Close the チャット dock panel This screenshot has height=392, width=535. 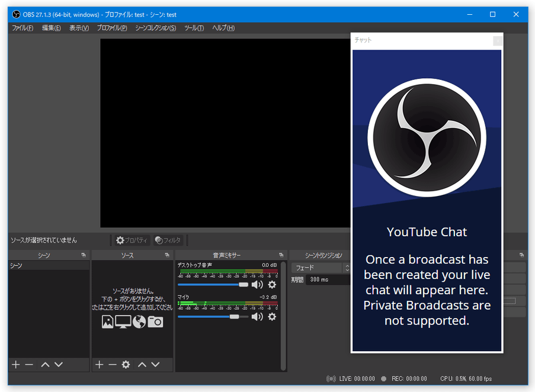click(498, 41)
